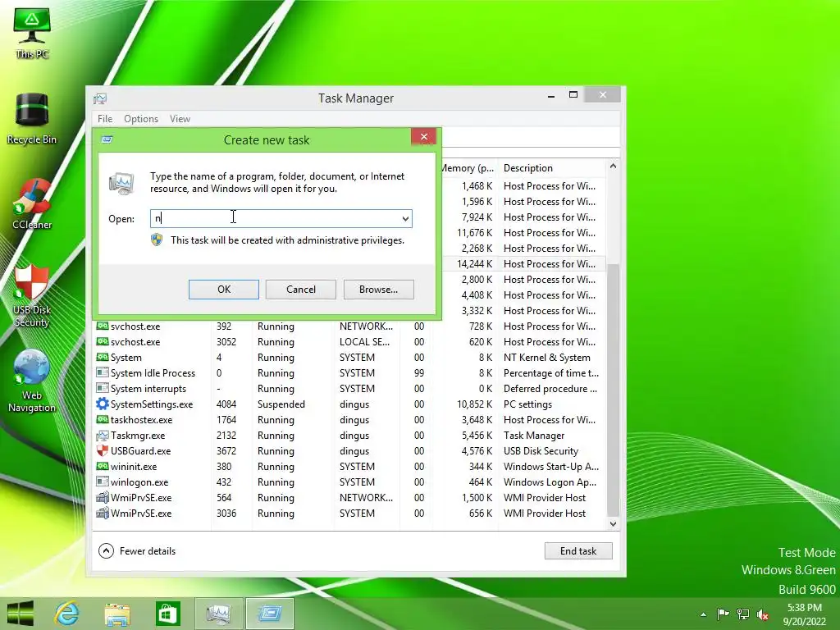Switch to Task Manager taskbar button
The width and height of the screenshot is (840, 630).
click(x=218, y=614)
